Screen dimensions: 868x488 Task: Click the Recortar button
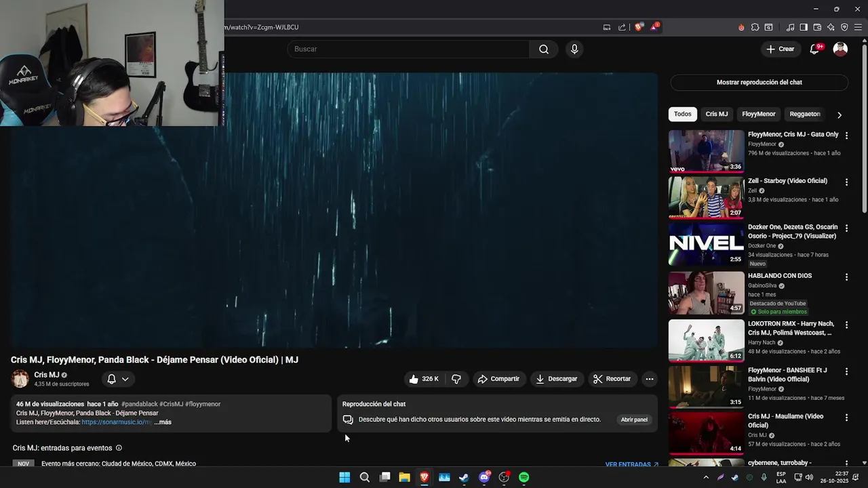[x=612, y=379]
